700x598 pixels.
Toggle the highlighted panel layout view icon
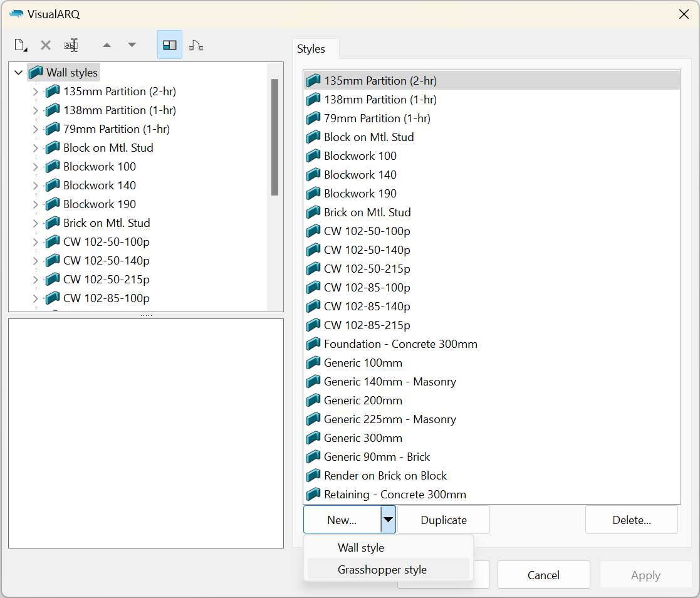[x=170, y=45]
